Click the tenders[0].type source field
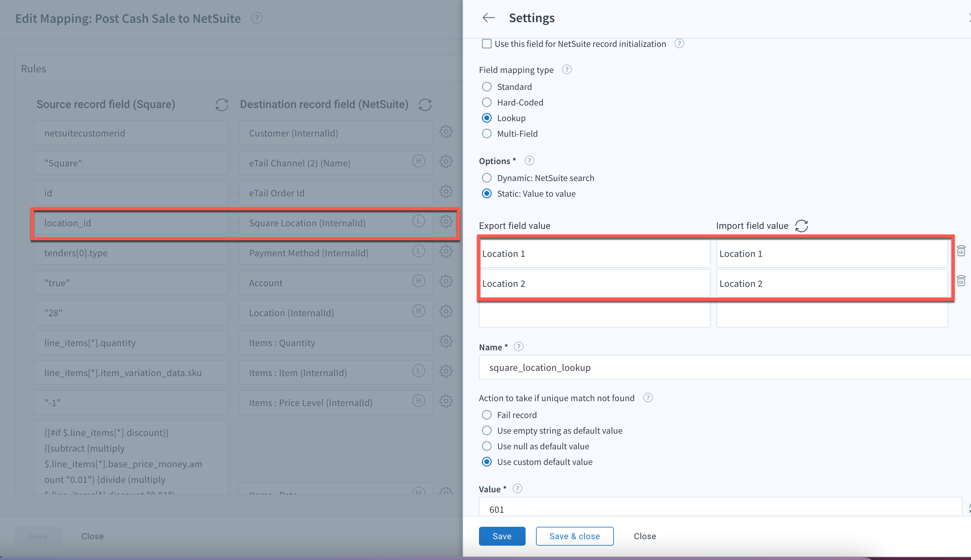The image size is (971, 560). 131,253
